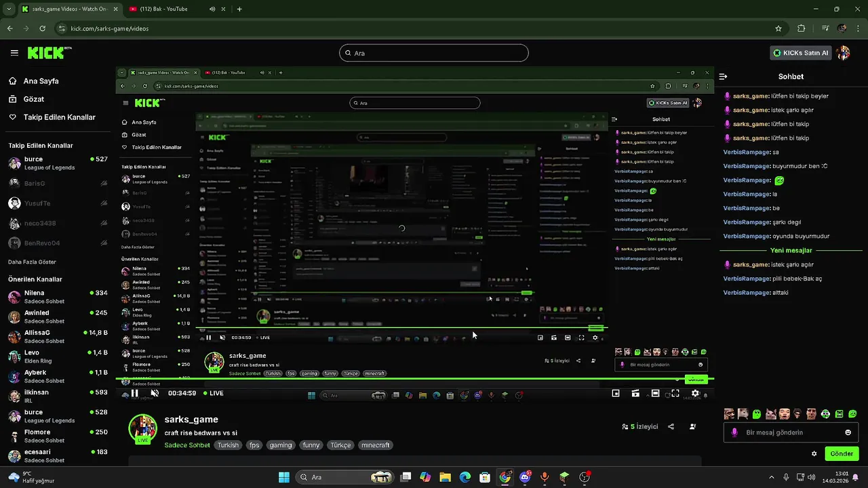Screen dimensions: 868x488
Task: Open a new browser tab
Action: tap(239, 9)
